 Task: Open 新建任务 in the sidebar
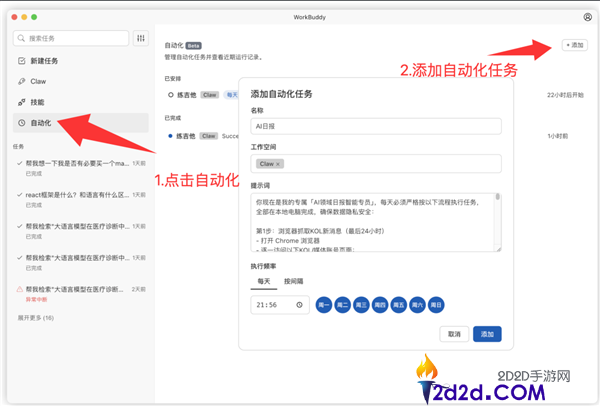tap(45, 61)
